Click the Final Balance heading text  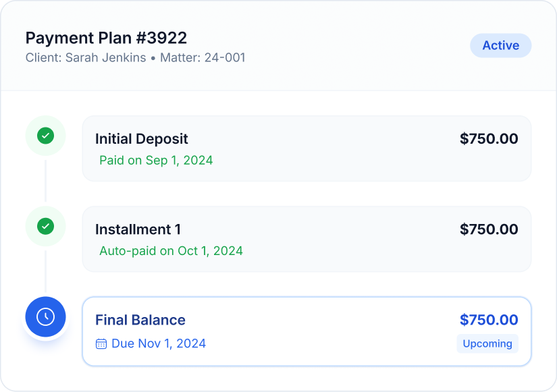point(140,320)
